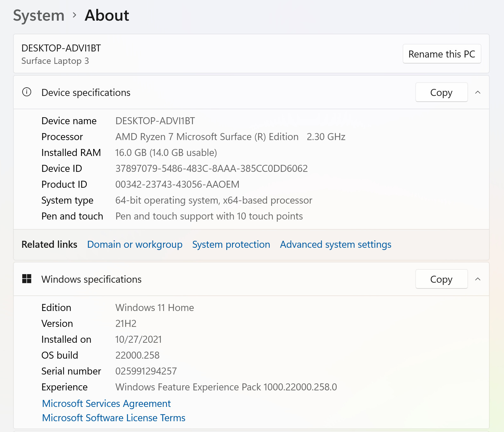Open Advanced system settings link

pos(336,245)
